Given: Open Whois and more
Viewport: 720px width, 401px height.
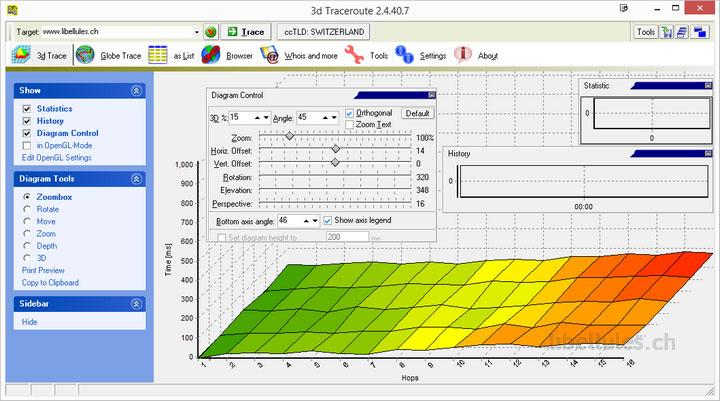Looking at the screenshot, I should (298, 56).
